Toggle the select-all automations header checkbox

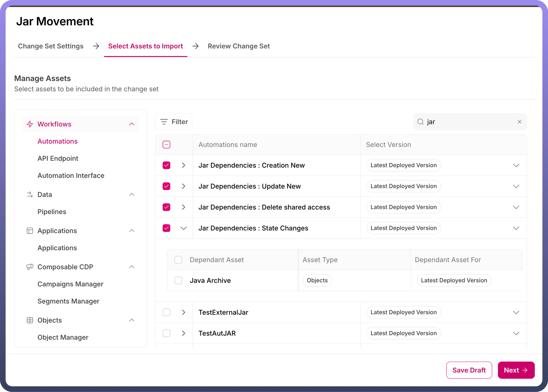click(166, 145)
